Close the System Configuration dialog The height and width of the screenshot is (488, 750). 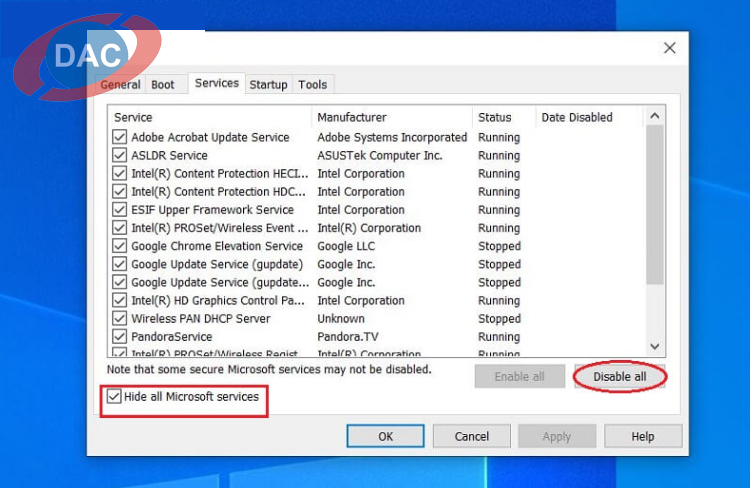[670, 48]
